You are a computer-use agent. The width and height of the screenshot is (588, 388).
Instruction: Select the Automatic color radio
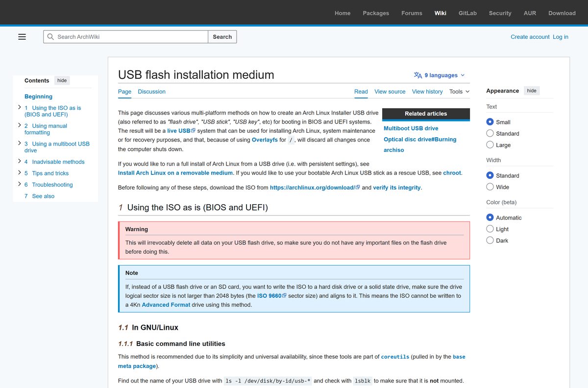coord(490,218)
